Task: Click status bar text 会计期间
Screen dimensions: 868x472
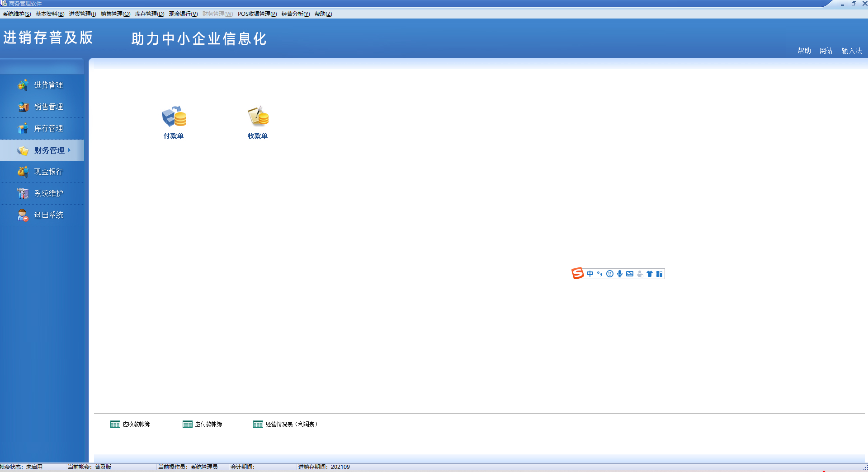Action: click(x=243, y=467)
